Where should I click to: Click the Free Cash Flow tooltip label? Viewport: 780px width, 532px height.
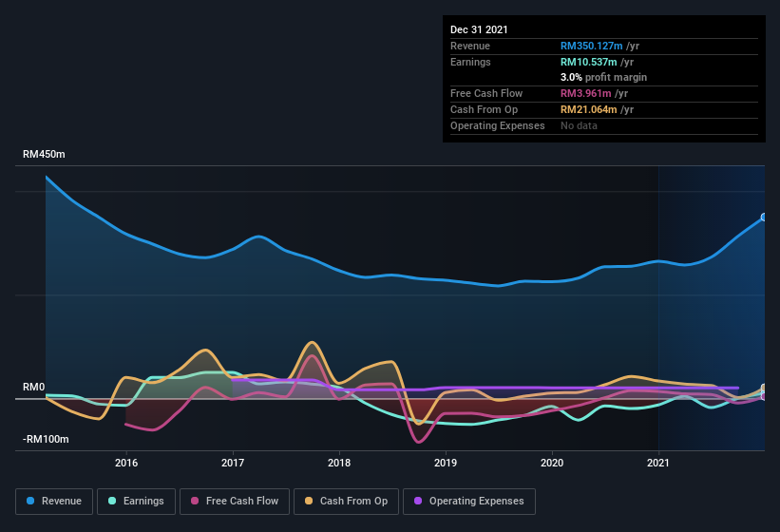[486, 93]
